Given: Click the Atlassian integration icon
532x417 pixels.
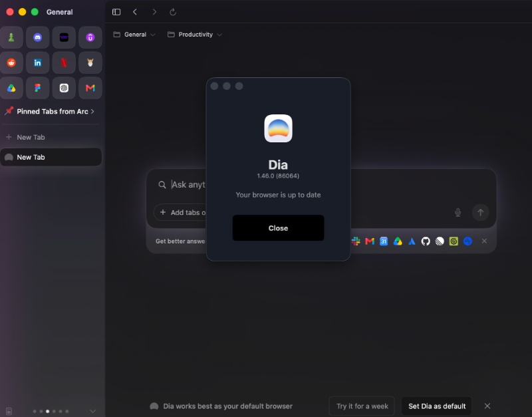Looking at the screenshot, I should click(412, 241).
